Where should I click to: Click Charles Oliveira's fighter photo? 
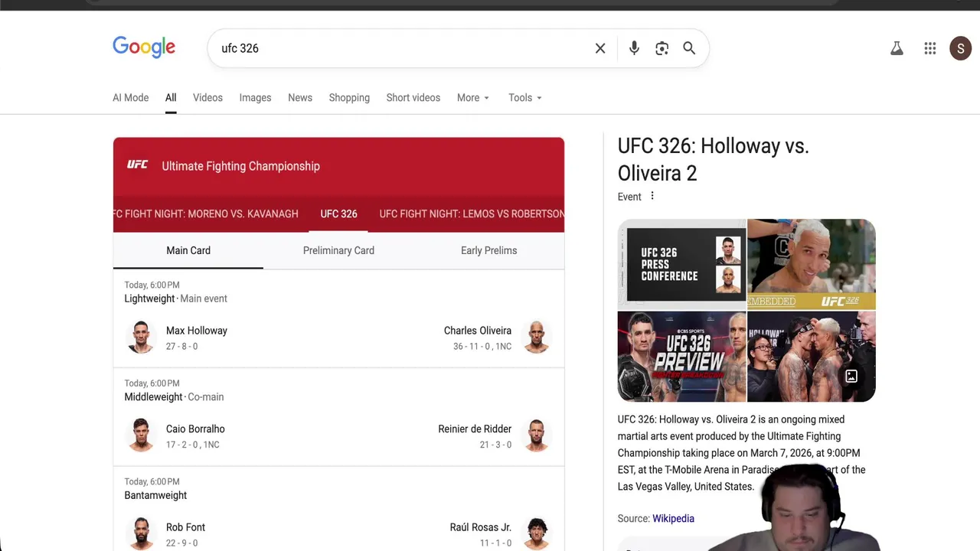click(537, 337)
